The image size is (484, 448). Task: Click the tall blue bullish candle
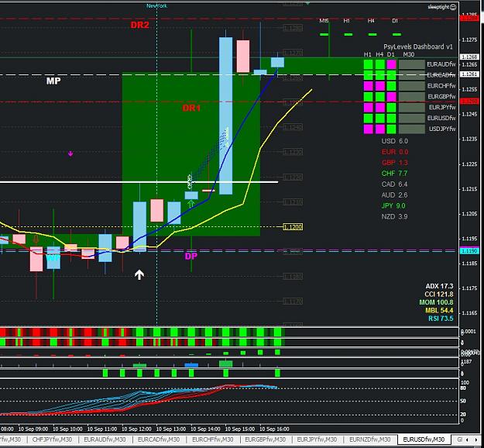tap(225, 115)
